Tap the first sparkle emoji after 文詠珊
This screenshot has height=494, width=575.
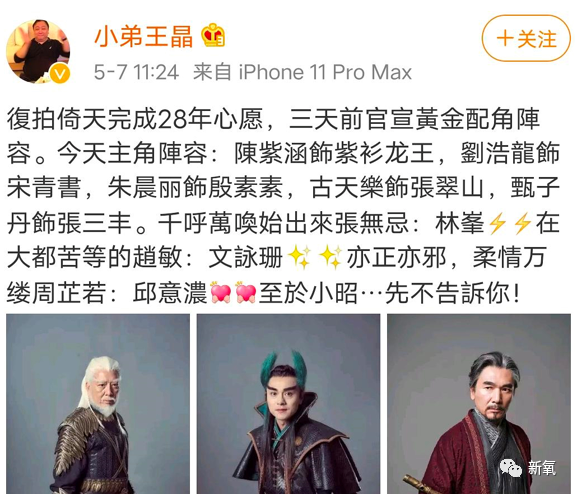click(300, 258)
